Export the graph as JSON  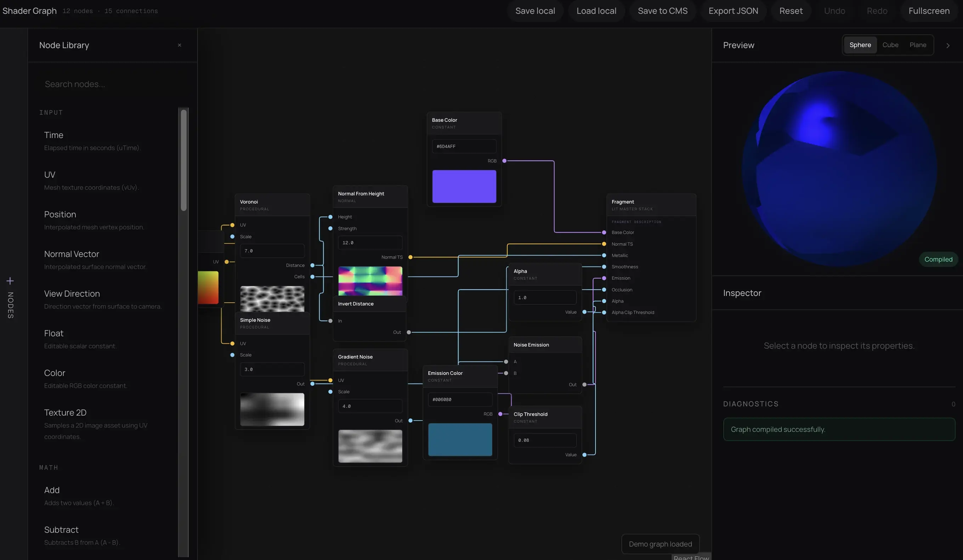click(733, 11)
